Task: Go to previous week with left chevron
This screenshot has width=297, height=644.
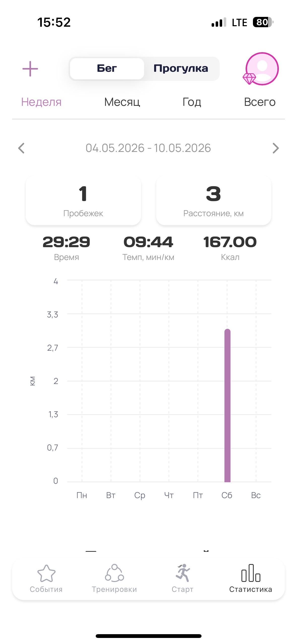Action: point(21,148)
